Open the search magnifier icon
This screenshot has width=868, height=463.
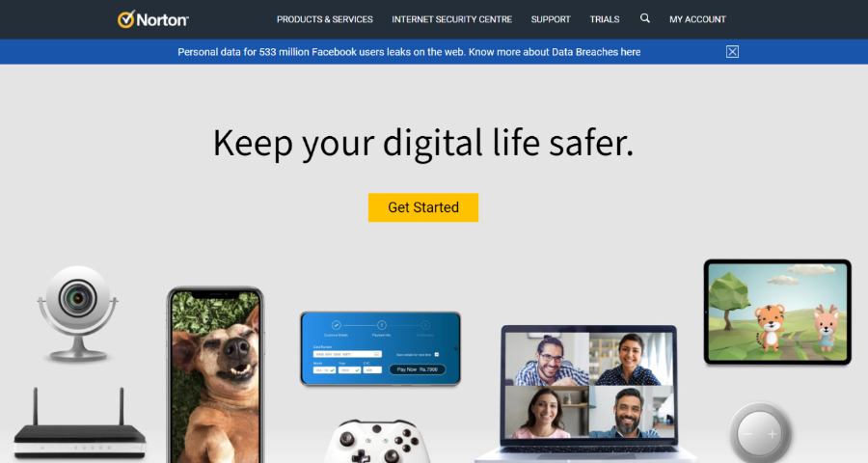645,18
